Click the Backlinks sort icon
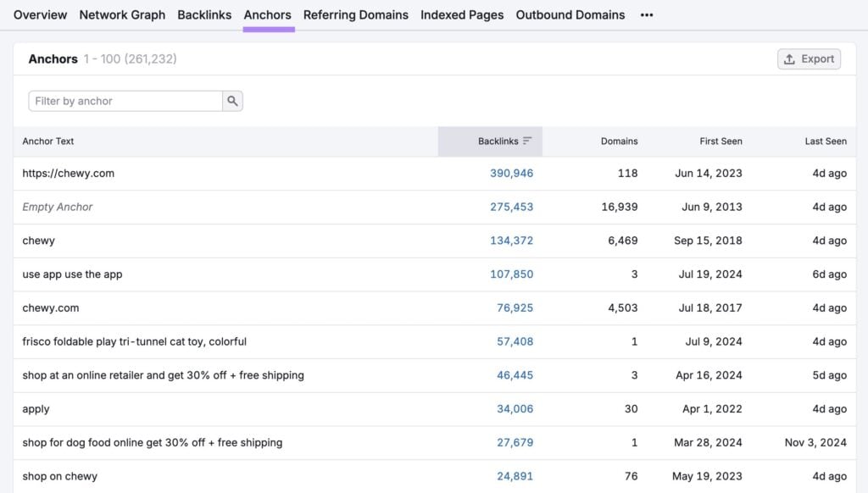Viewport: 868px width, 493px height. click(x=527, y=141)
